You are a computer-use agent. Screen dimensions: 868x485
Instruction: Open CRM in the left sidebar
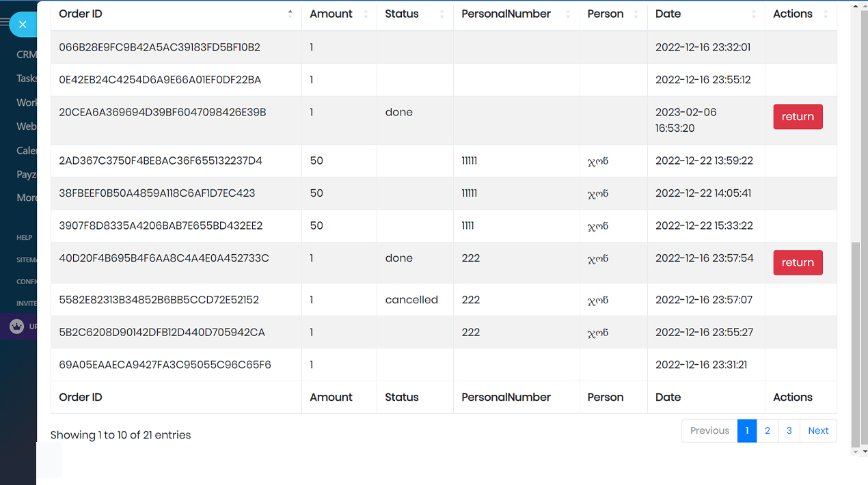27,55
